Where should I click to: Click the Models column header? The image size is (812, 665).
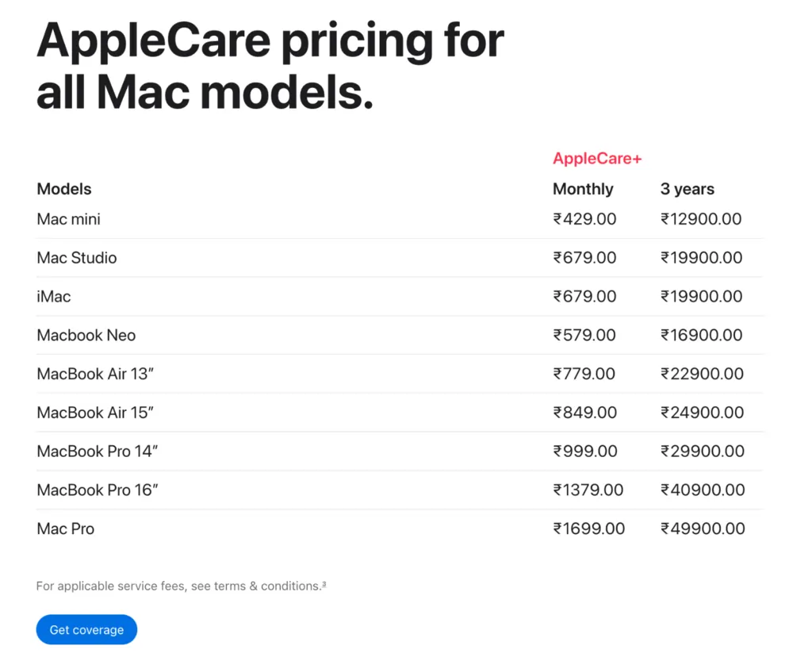point(64,189)
